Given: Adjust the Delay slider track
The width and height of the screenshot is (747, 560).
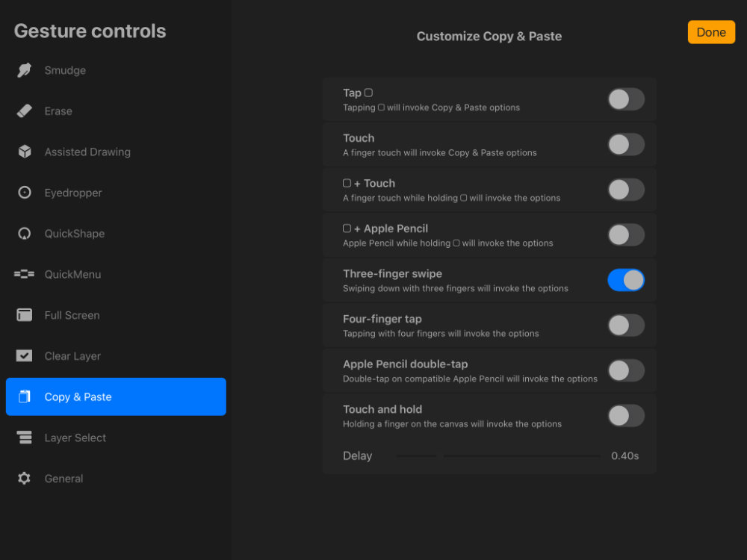Looking at the screenshot, I should [498, 455].
